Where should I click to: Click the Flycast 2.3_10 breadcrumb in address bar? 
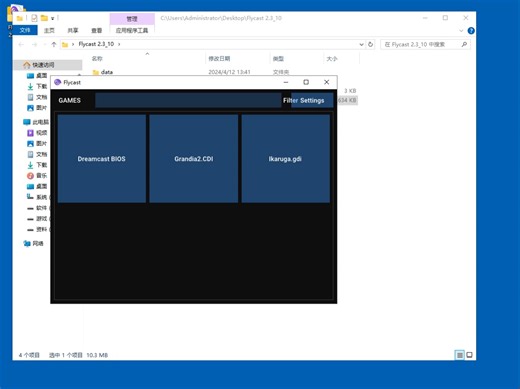(96, 44)
